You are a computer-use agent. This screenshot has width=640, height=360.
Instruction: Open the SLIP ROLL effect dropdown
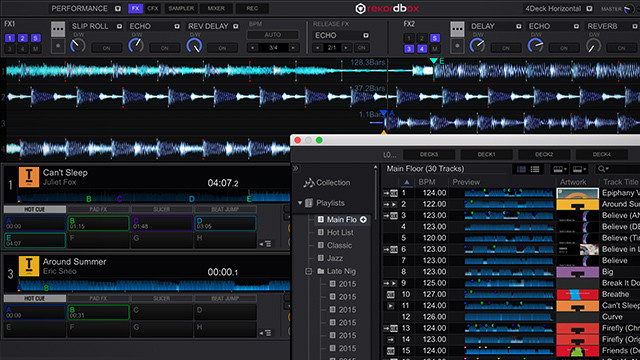(119, 26)
